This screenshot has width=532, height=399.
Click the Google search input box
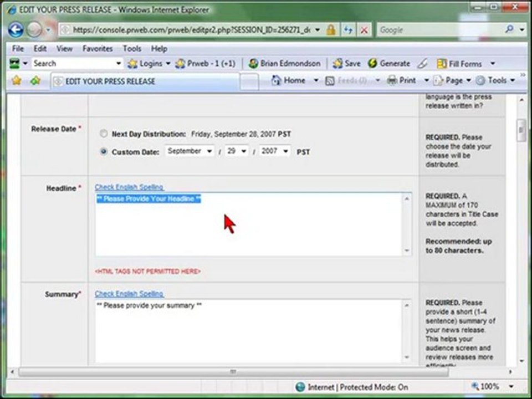441,30
